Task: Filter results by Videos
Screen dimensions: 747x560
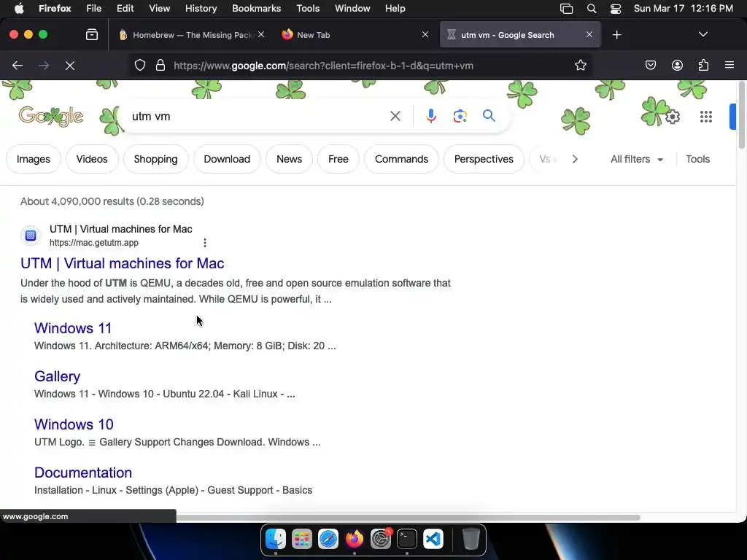Action: 92,159
